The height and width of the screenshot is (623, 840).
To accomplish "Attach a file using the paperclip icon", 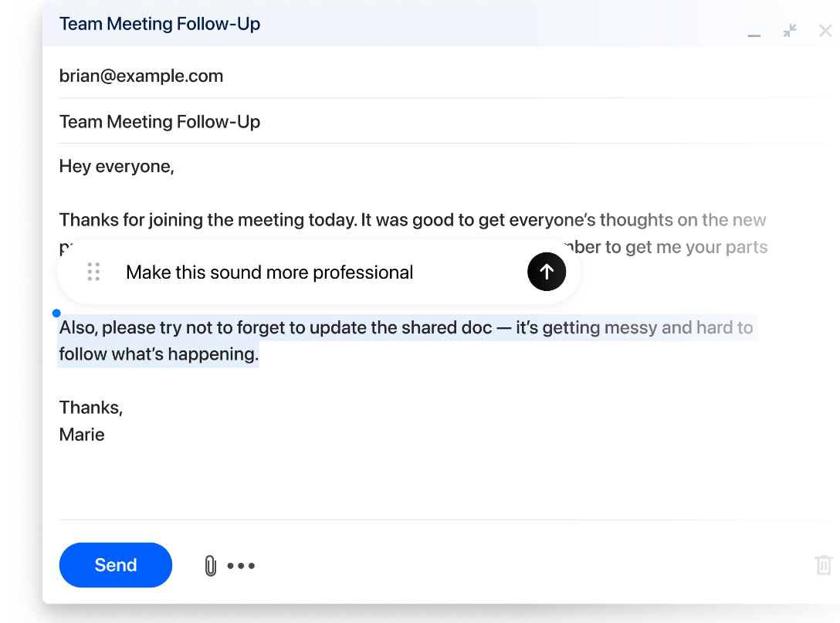I will [210, 566].
